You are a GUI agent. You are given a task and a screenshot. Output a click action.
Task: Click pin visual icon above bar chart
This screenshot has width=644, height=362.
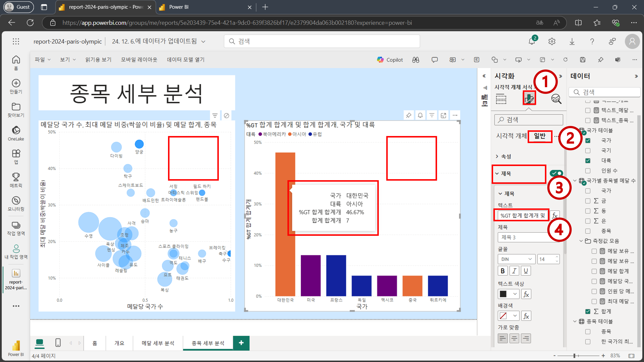coord(409,115)
